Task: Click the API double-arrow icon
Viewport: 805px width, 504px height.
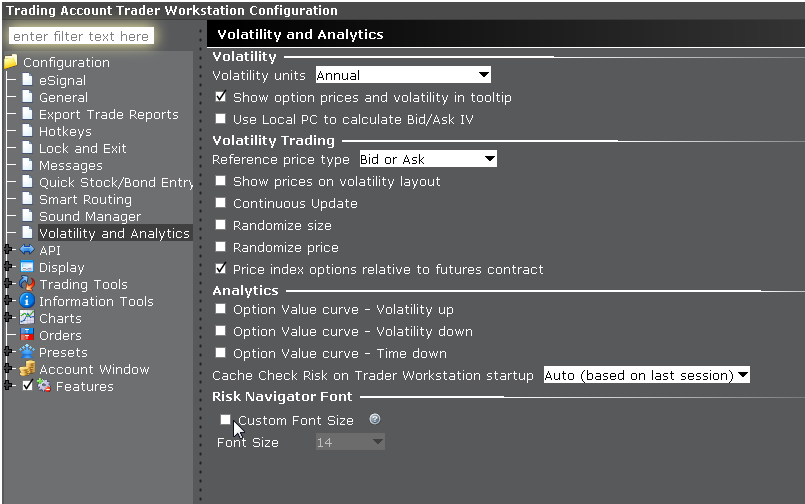Action: click(x=27, y=250)
